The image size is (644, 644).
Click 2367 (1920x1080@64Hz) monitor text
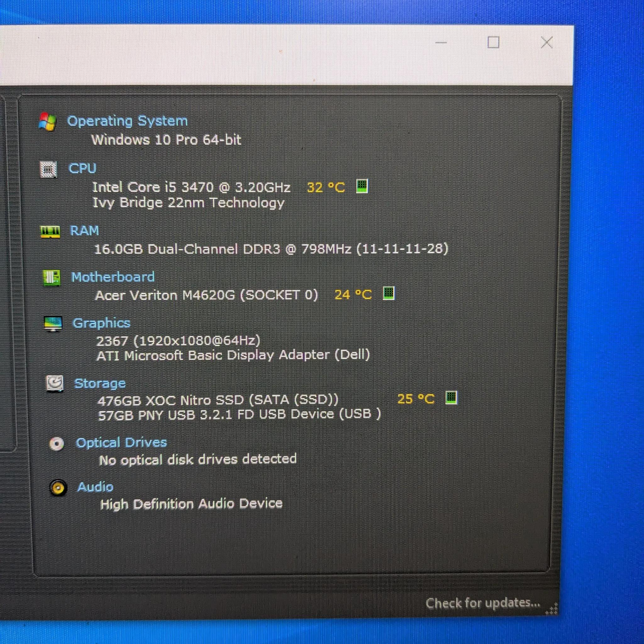178,341
